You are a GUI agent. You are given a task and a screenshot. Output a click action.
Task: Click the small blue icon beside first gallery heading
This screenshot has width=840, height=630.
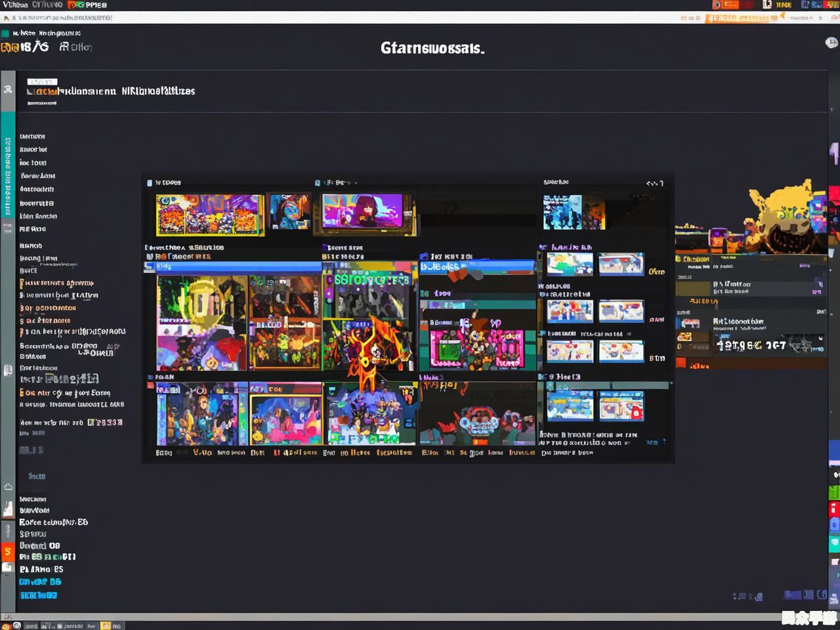[x=150, y=183]
